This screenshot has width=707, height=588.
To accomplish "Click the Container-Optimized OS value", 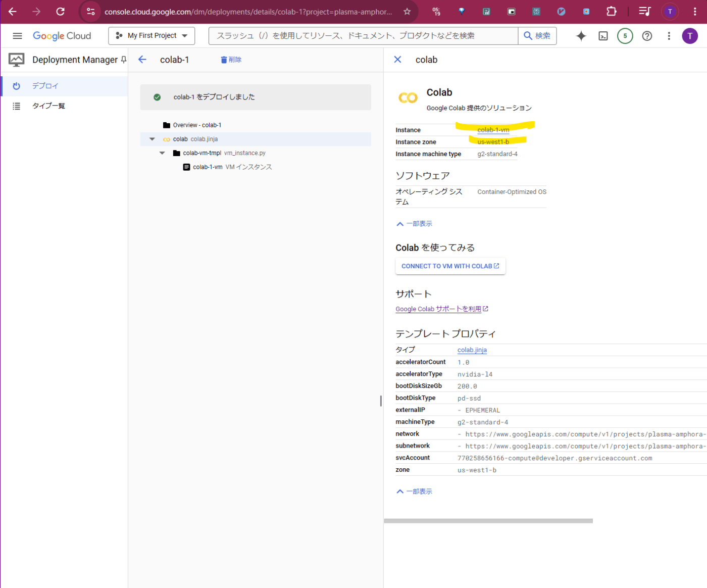I will (x=512, y=192).
